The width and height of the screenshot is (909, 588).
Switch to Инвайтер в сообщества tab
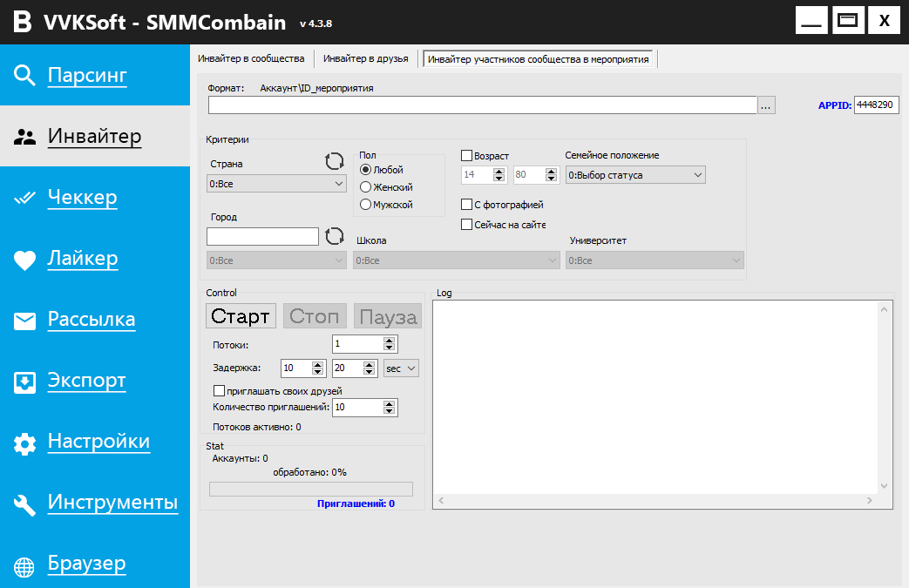tap(251, 59)
